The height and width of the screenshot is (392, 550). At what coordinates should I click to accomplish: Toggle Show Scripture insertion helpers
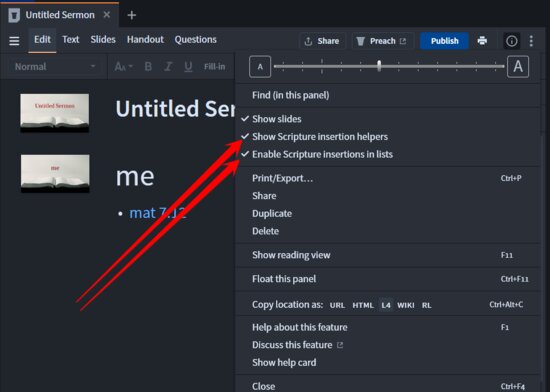[x=388, y=137]
